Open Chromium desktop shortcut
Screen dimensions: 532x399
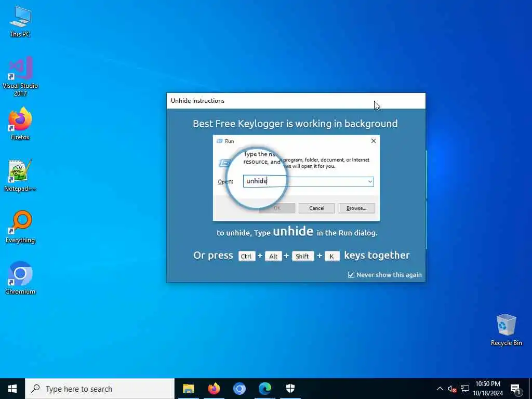tap(20, 278)
